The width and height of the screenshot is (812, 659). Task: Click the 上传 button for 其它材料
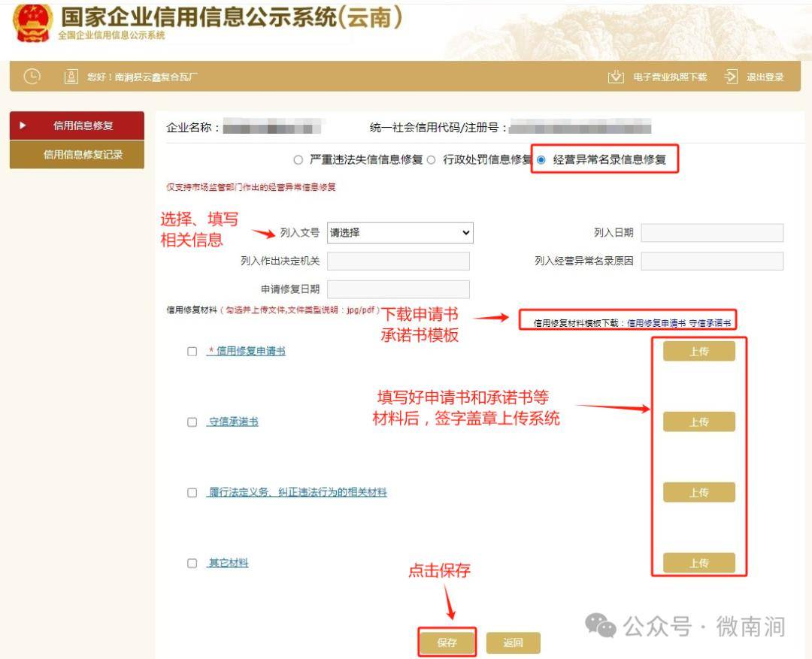(699, 562)
